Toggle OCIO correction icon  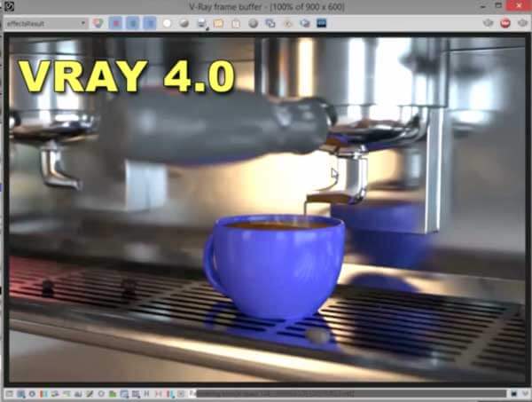click(124, 394)
